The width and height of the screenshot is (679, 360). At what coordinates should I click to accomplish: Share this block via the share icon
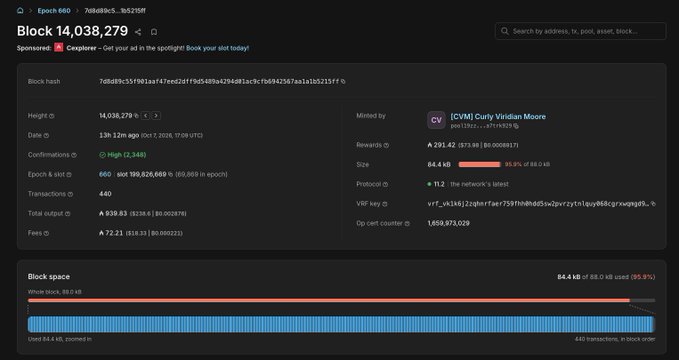pyautogui.click(x=138, y=32)
